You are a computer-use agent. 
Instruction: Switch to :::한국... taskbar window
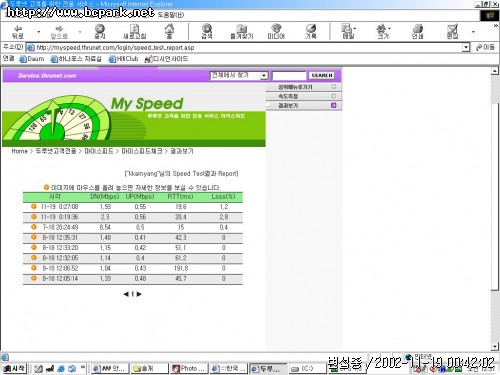tap(229, 368)
